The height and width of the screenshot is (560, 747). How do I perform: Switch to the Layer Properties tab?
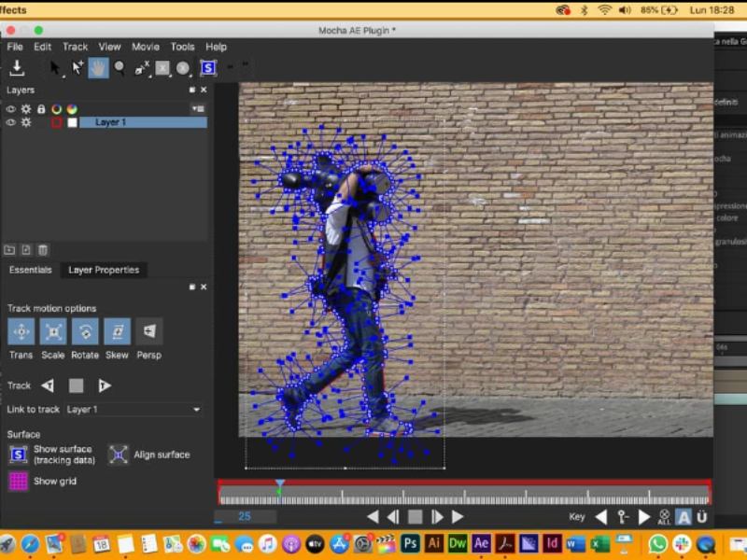[103, 270]
